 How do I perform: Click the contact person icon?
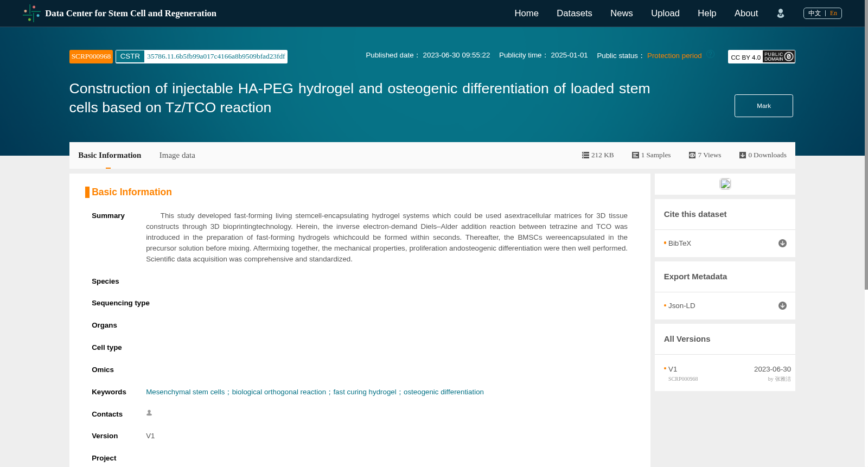(149, 413)
